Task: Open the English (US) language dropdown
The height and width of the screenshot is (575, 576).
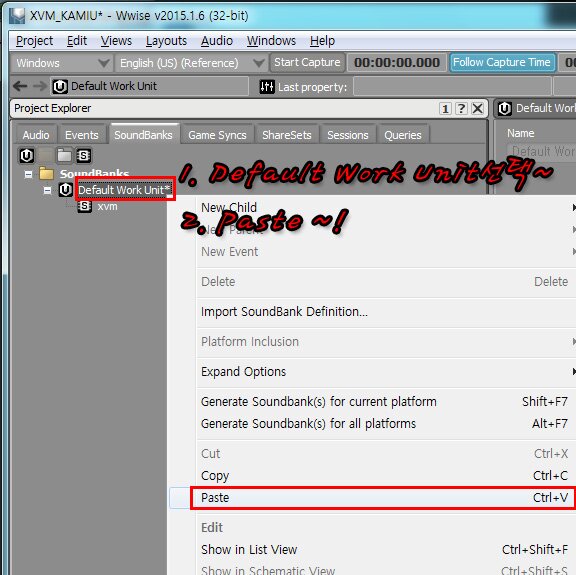Action: (x=191, y=63)
